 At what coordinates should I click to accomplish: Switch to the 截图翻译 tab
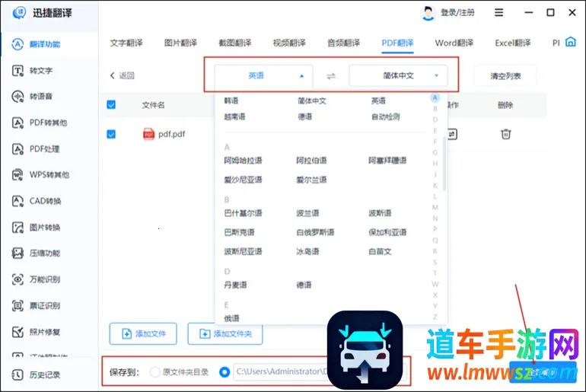point(235,43)
